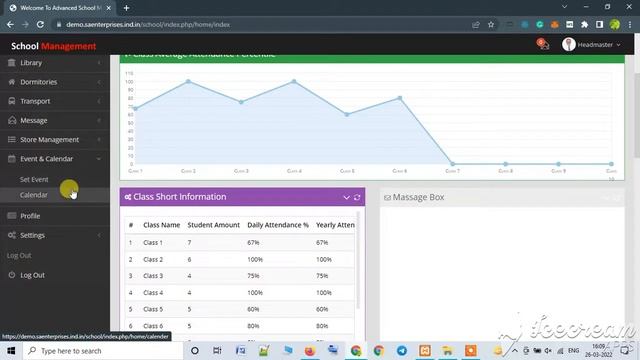Click the Class 6 data point on chart

tap(400, 98)
